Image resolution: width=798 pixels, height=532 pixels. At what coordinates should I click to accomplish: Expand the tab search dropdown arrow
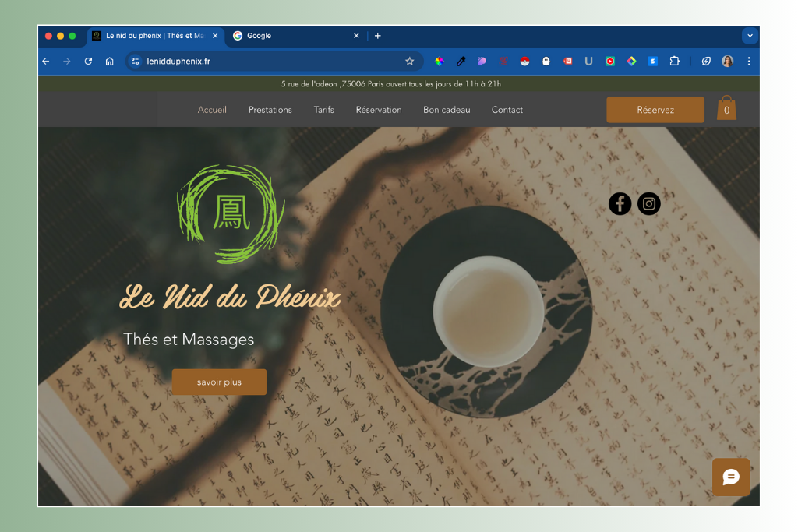coord(750,36)
